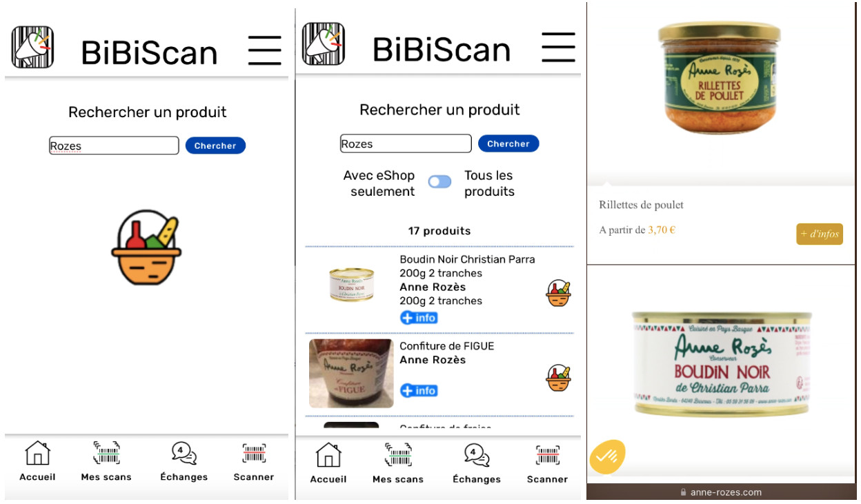Click basket icon next to Boudin Noir product
This screenshot has width=861, height=504.
pos(558,293)
